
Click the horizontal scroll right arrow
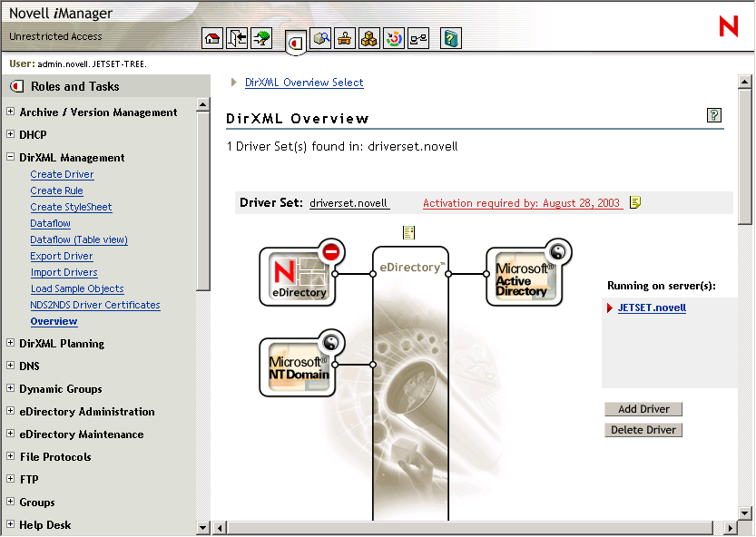tap(731, 528)
